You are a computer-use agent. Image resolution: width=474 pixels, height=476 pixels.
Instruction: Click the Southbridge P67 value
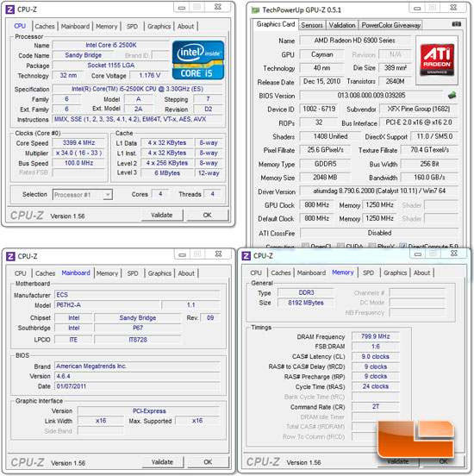tap(138, 328)
